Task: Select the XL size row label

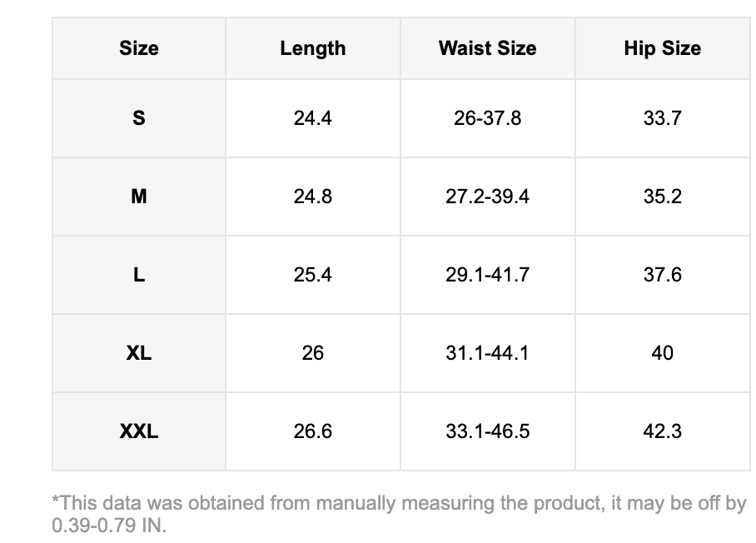Action: (x=139, y=353)
